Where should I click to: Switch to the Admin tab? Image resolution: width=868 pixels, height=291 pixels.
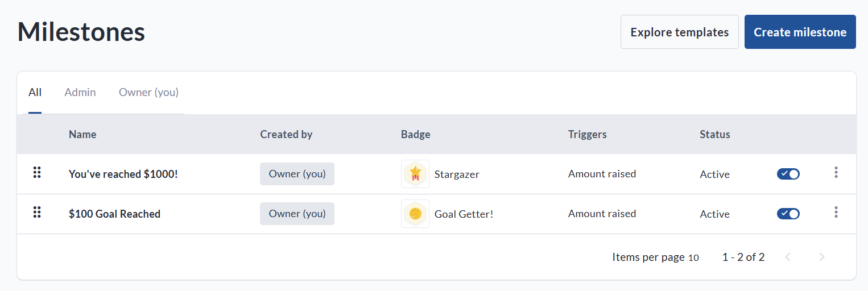(x=80, y=92)
